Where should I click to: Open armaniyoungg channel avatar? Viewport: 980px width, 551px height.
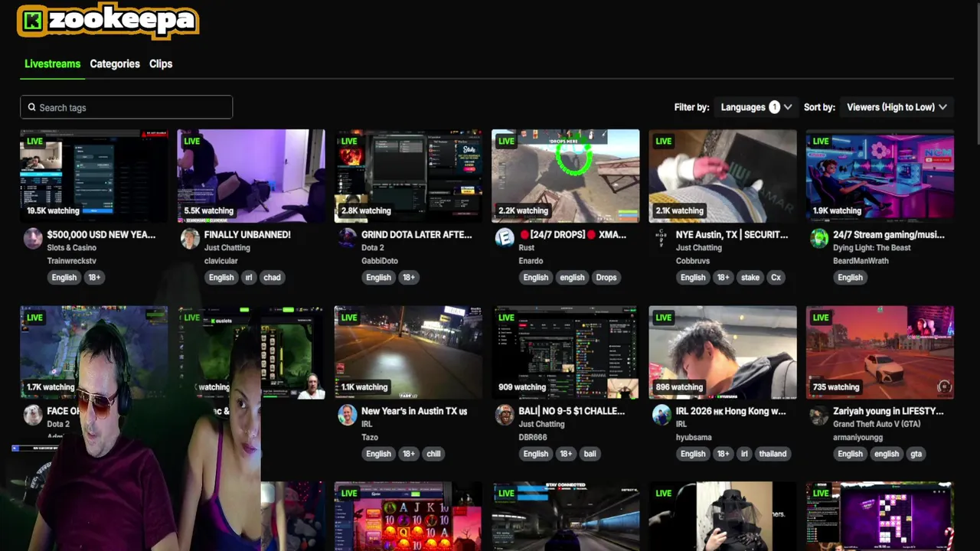tap(819, 415)
